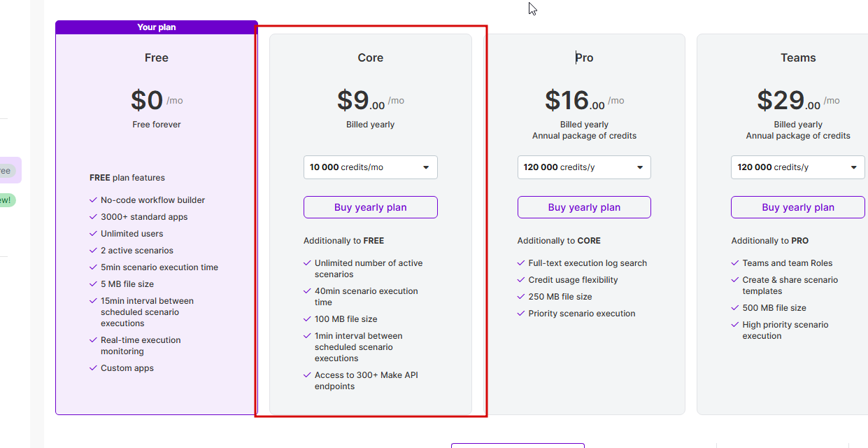Click the $9.00 /mo Core price
Image resolution: width=868 pixels, height=448 pixels.
[x=370, y=101]
